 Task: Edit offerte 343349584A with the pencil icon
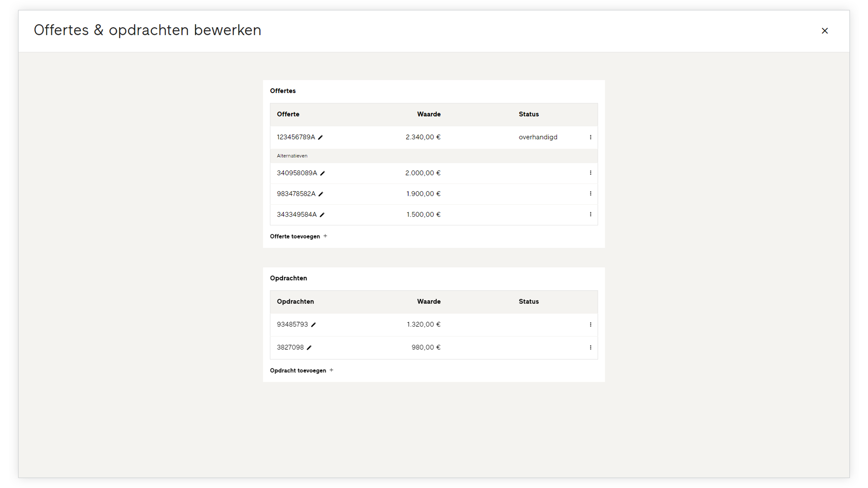point(322,215)
